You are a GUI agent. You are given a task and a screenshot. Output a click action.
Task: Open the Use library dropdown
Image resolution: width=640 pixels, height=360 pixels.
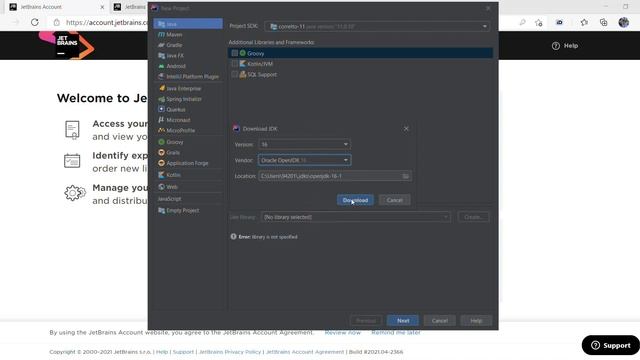tap(356, 217)
